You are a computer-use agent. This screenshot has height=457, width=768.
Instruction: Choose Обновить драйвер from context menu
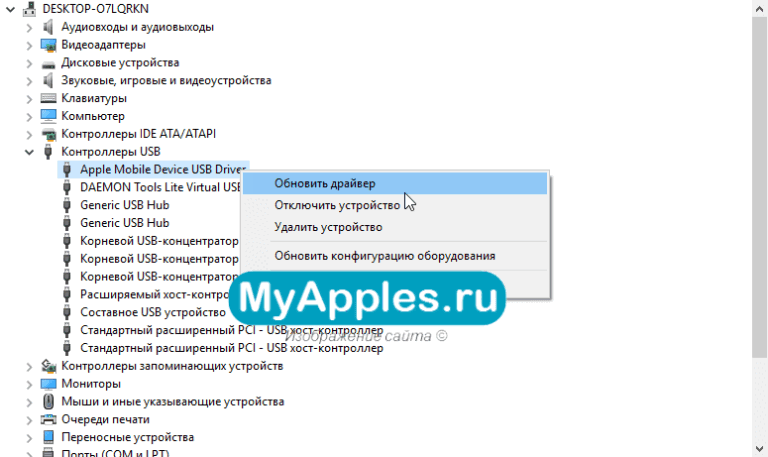(x=395, y=183)
